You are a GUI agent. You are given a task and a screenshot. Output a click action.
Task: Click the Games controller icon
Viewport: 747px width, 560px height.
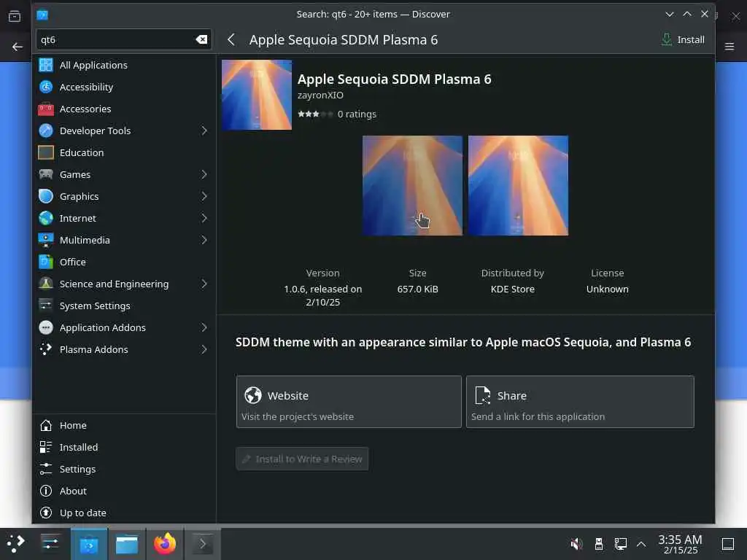click(46, 174)
